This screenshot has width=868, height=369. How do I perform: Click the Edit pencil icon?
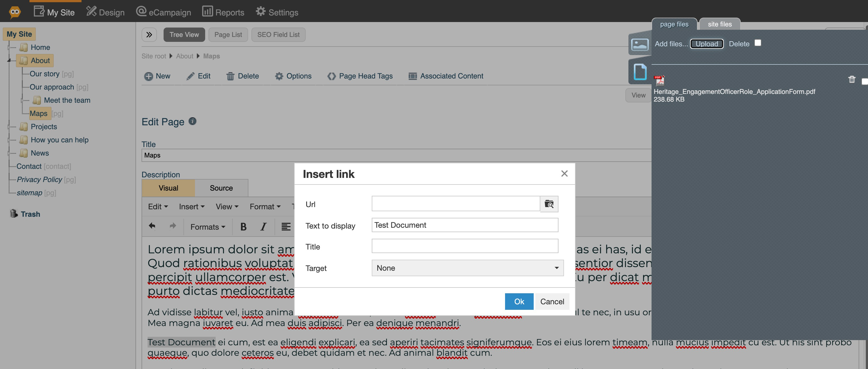(190, 76)
